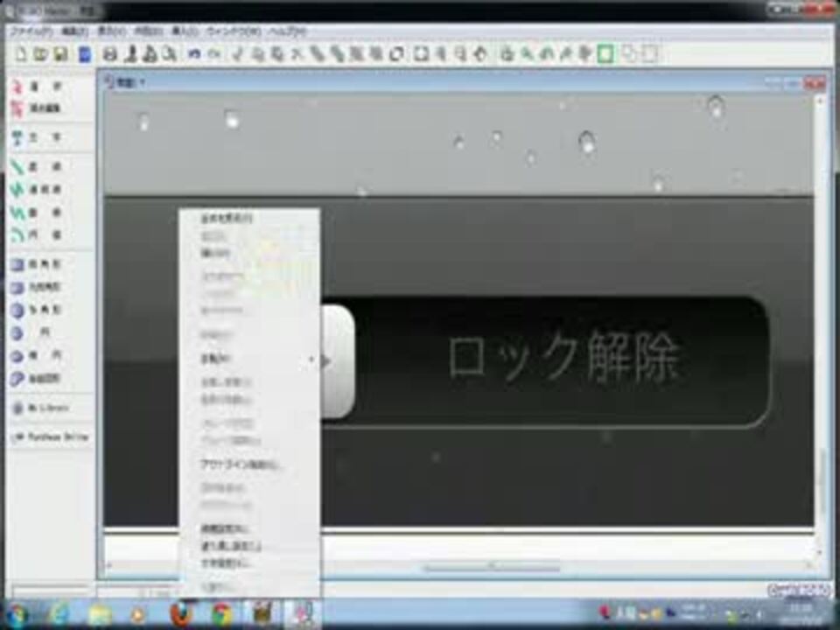840x630 pixels.
Task: Open the ヘルプ(H) menu
Action: click(288, 31)
